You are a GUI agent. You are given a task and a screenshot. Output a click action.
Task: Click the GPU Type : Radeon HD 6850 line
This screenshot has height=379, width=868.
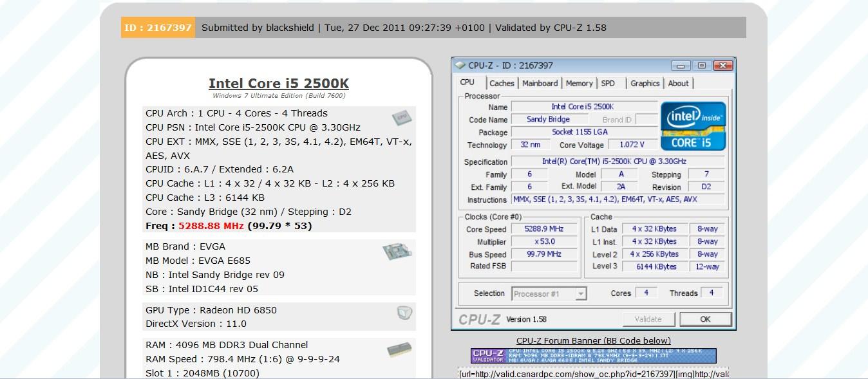pos(211,310)
